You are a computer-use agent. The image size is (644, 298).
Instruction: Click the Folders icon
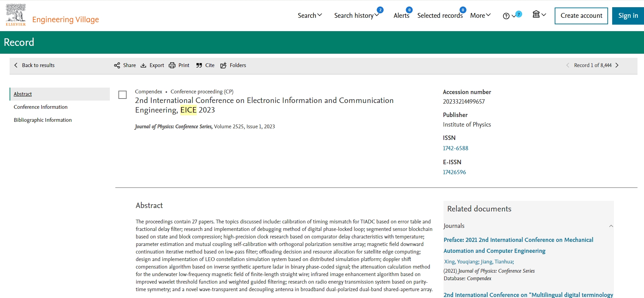[x=223, y=65]
